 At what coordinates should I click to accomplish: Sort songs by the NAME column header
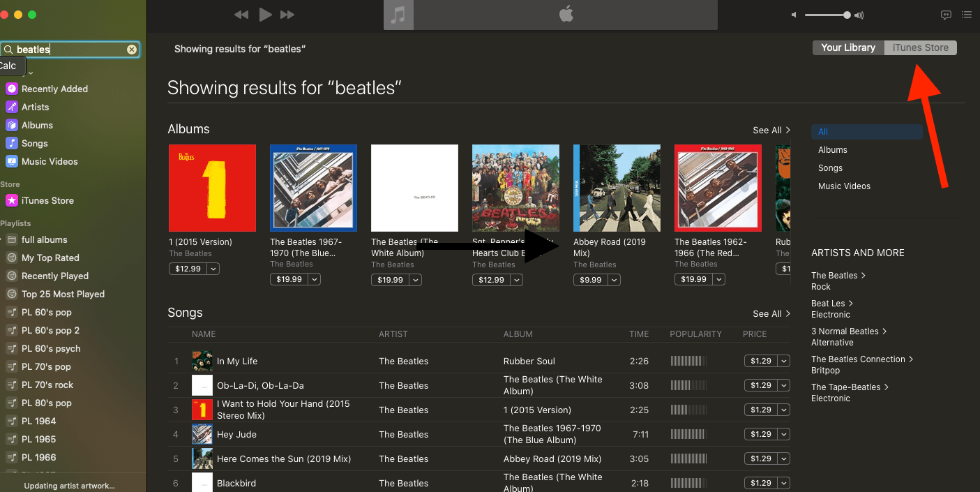tap(204, 334)
